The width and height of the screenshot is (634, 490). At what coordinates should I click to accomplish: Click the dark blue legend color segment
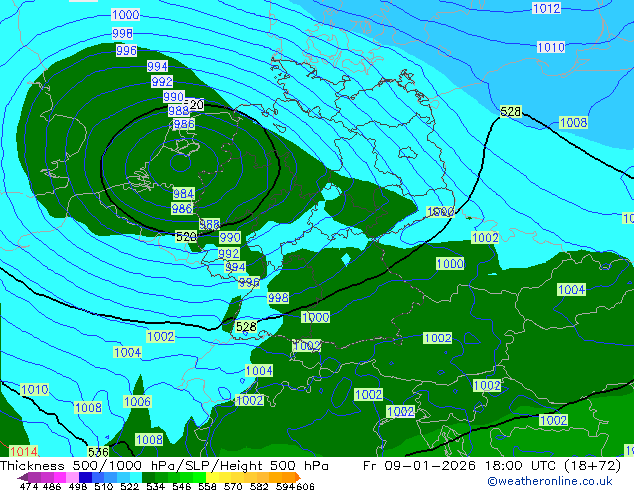[85, 477]
